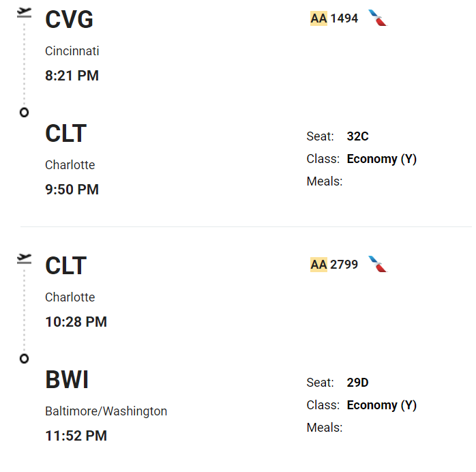Select flight number 2799
The width and height of the screenshot is (476, 472).
point(344,264)
